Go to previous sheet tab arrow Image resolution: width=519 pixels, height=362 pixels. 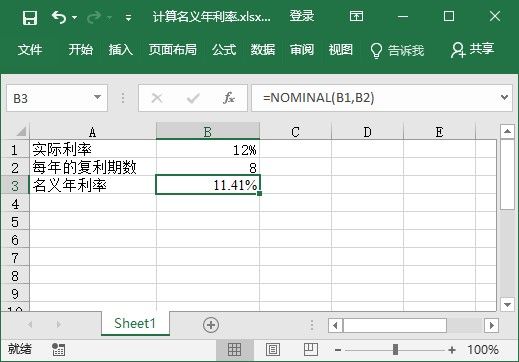30,324
